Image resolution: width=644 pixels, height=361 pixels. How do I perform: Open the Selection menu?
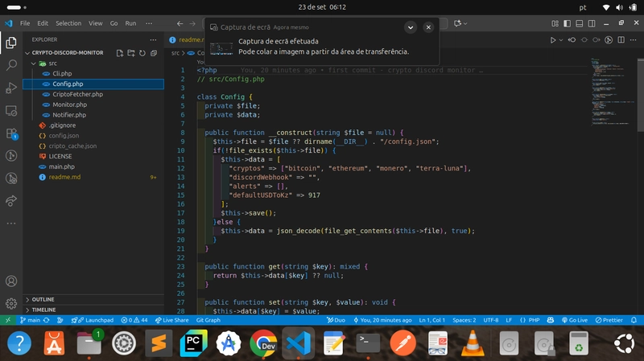[x=68, y=24]
